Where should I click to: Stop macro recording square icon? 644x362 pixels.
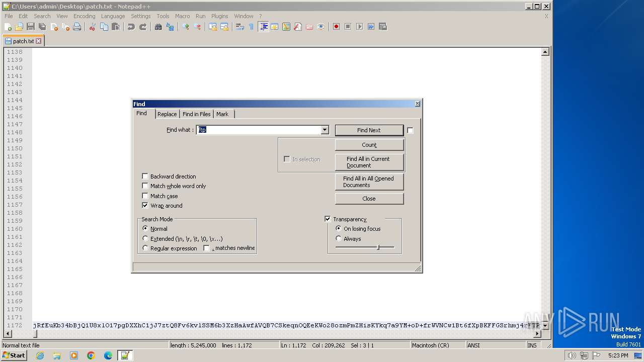[348, 27]
